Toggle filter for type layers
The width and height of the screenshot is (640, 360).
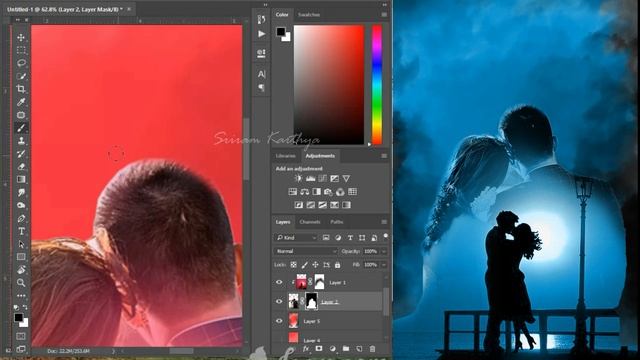[350, 238]
